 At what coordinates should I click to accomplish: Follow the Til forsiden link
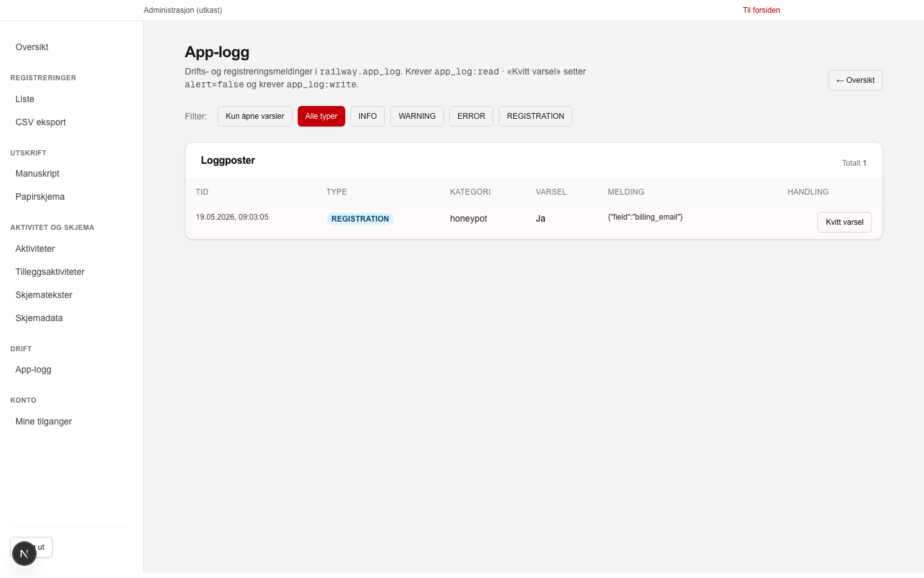pyautogui.click(x=761, y=10)
